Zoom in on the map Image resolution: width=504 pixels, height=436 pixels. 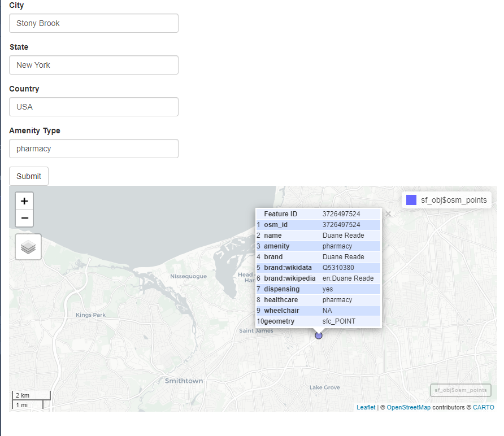click(24, 201)
